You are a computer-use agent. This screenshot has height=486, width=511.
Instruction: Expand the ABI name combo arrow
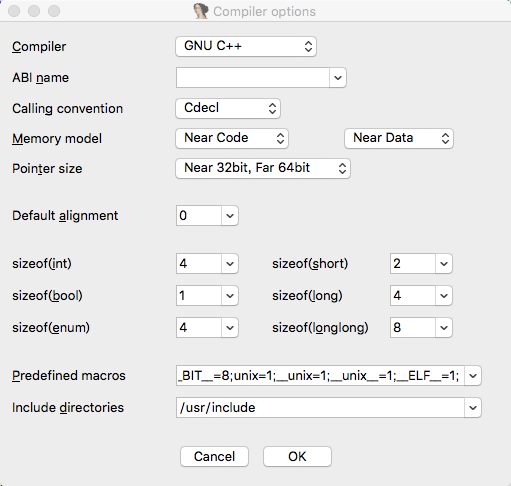point(338,78)
